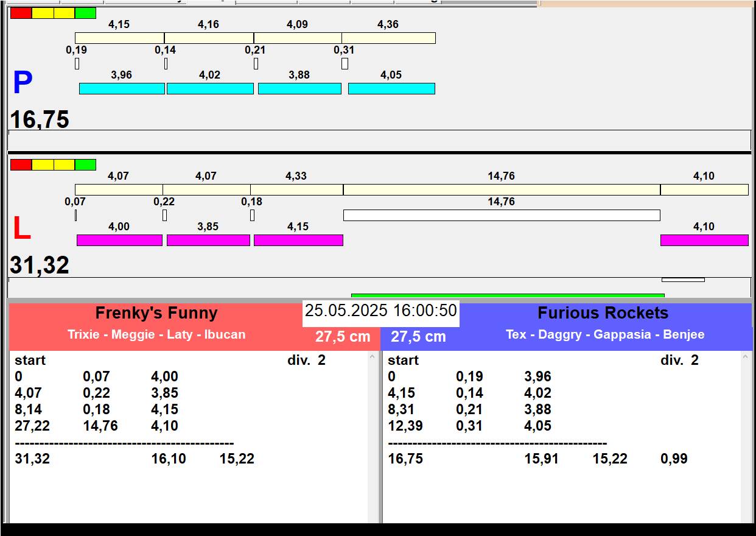Click the Furious Rockets team header
The height and width of the screenshot is (536, 756).
(x=603, y=313)
